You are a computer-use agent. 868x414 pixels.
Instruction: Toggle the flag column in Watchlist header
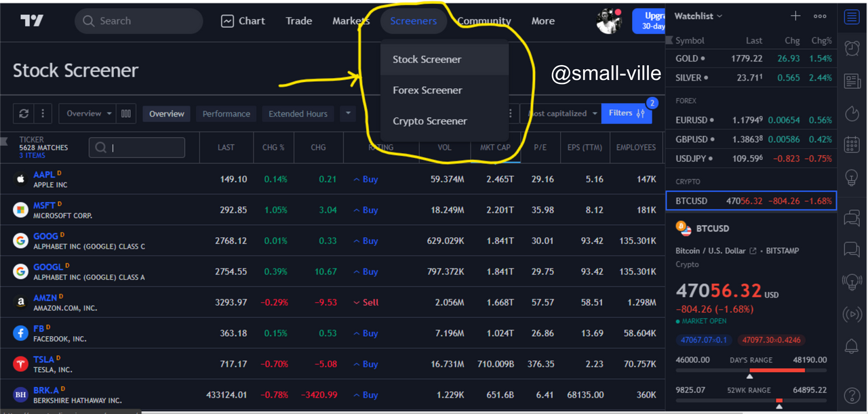[670, 40]
